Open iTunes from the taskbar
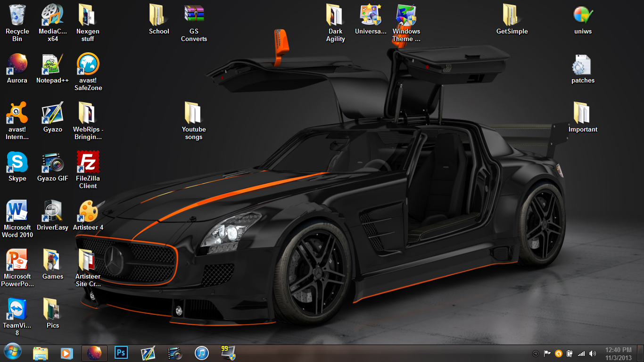This screenshot has height=362, width=644. [201, 353]
